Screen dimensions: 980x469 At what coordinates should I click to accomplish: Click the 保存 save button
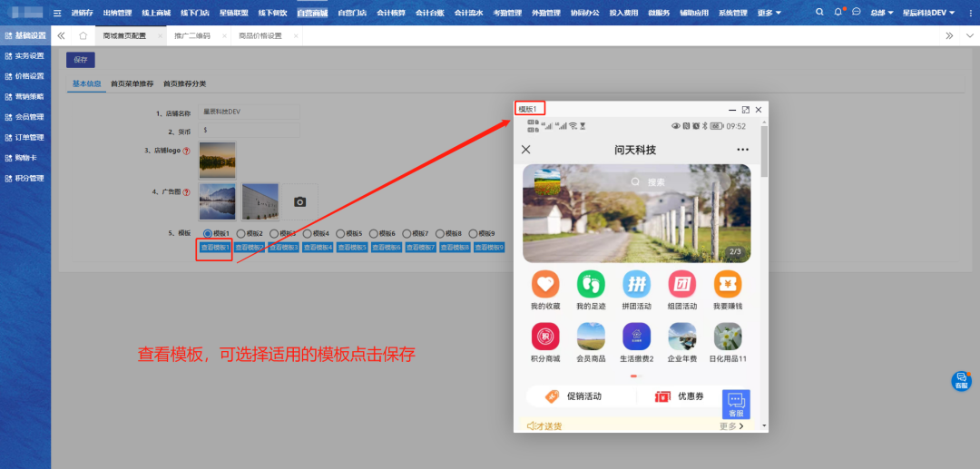[x=81, y=60]
